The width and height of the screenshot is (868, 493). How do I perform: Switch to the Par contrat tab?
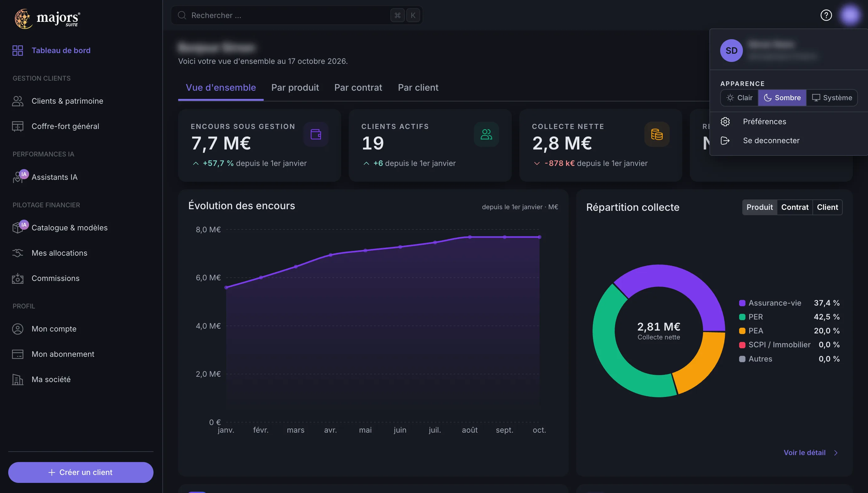point(358,88)
